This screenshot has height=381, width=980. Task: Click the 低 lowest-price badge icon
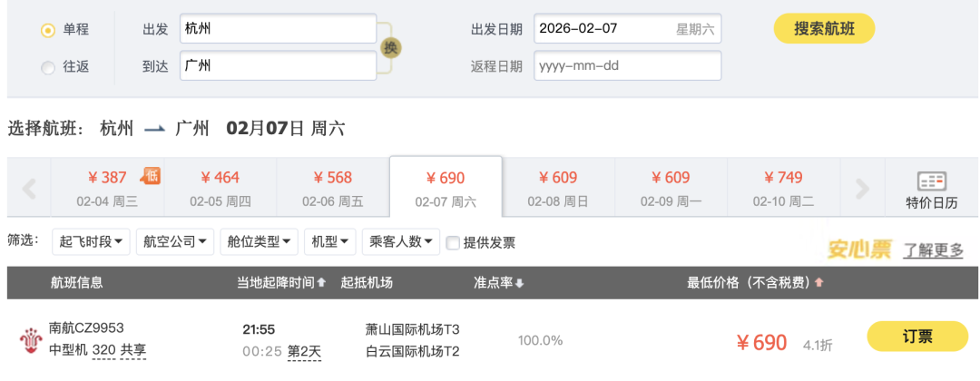(x=150, y=176)
